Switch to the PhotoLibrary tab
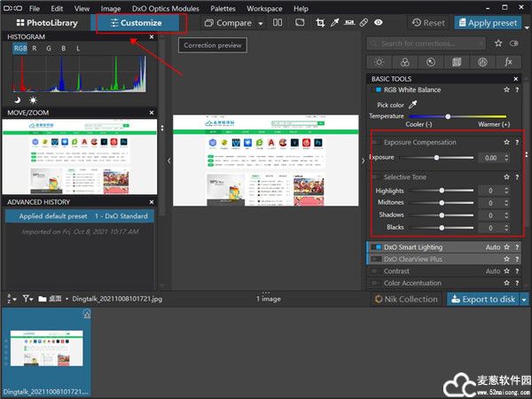The width and height of the screenshot is (532, 399). coord(46,22)
